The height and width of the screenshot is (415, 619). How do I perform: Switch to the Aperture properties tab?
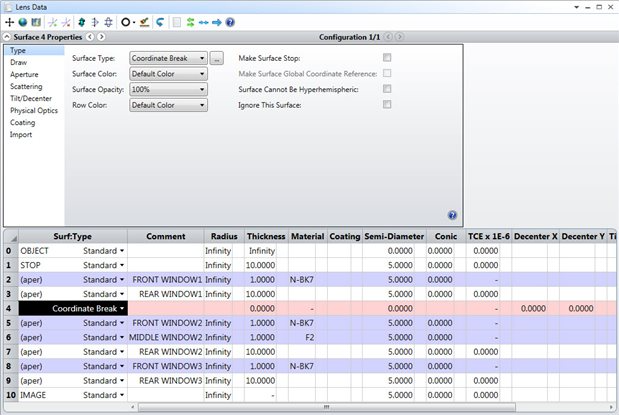(x=24, y=74)
